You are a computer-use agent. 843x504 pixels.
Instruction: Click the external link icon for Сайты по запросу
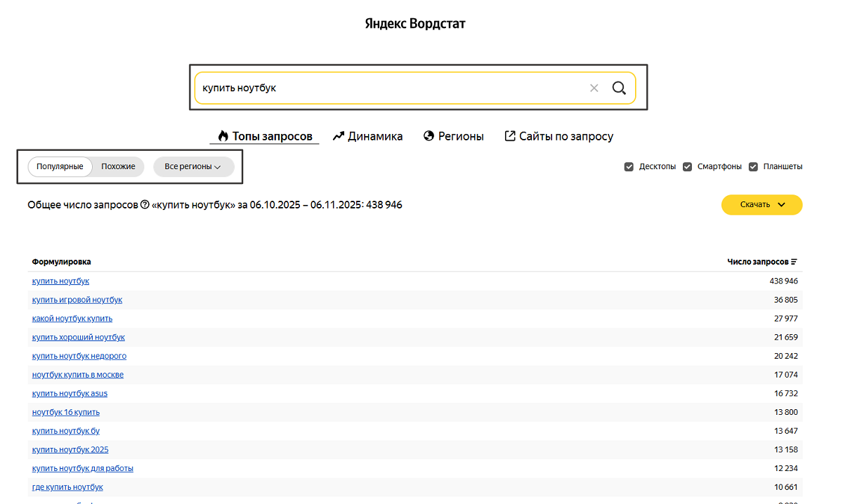pos(510,136)
